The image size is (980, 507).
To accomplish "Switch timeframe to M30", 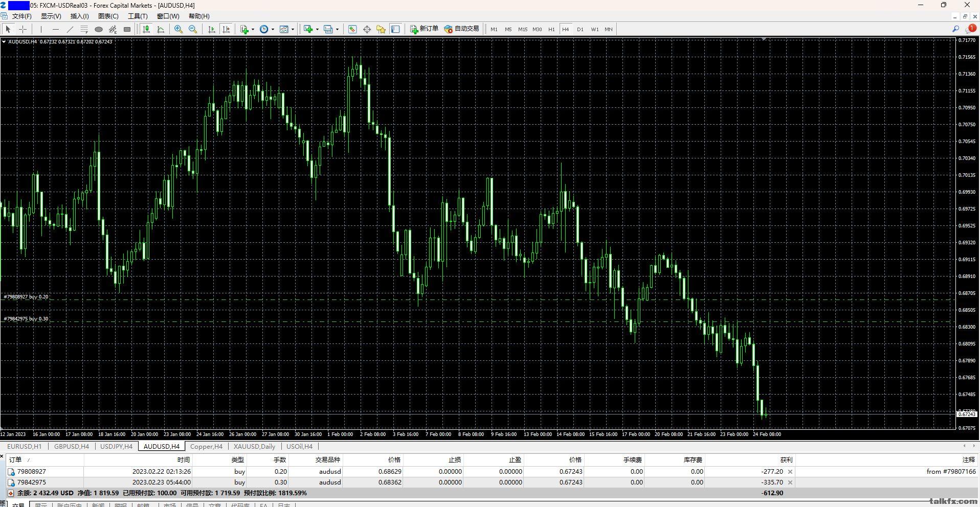I will tap(537, 29).
